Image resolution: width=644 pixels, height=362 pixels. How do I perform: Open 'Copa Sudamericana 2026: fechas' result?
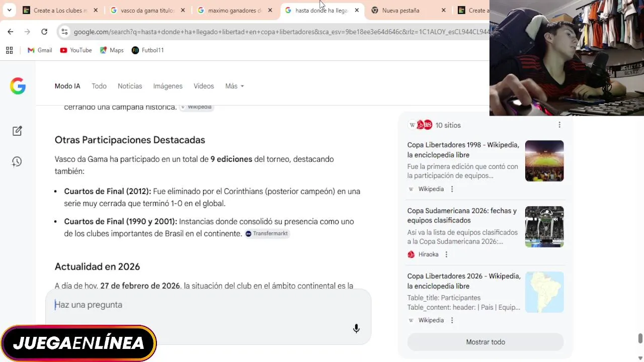coord(462,216)
